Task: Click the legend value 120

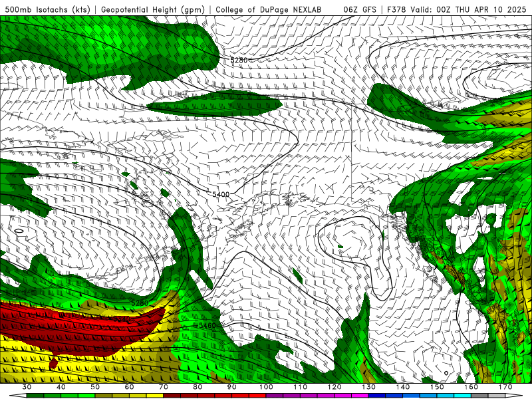Action: (334, 387)
